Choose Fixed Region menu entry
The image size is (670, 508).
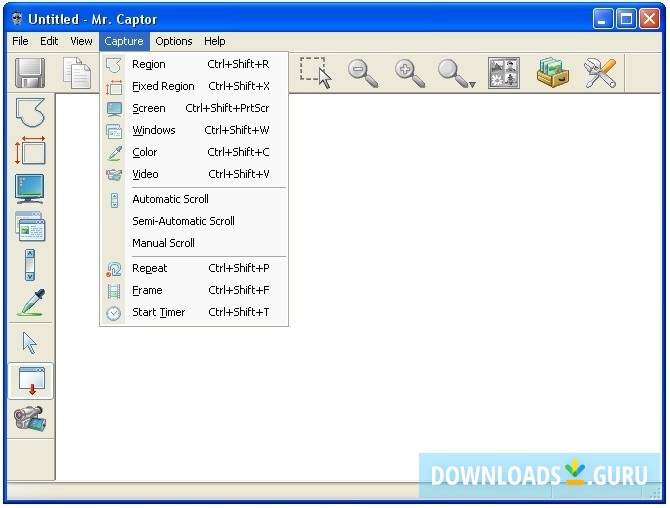(x=194, y=86)
